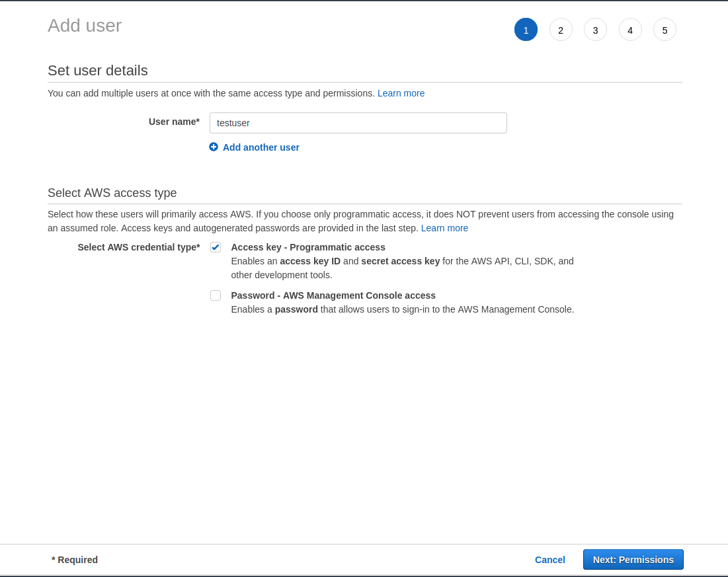728x577 pixels.
Task: Uncheck Access key - Programmatic access checkbox
Action: point(216,247)
